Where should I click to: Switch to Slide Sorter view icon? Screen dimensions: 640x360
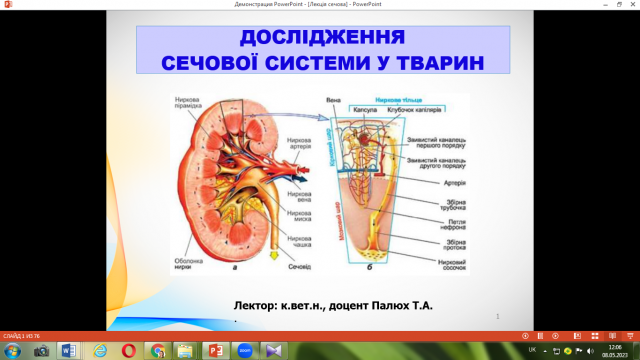[x=595, y=336]
